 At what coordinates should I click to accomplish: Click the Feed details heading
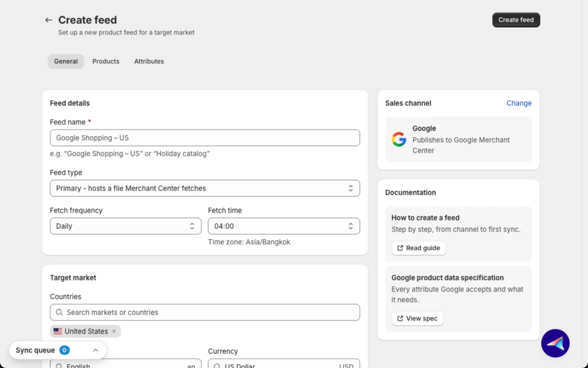[70, 103]
